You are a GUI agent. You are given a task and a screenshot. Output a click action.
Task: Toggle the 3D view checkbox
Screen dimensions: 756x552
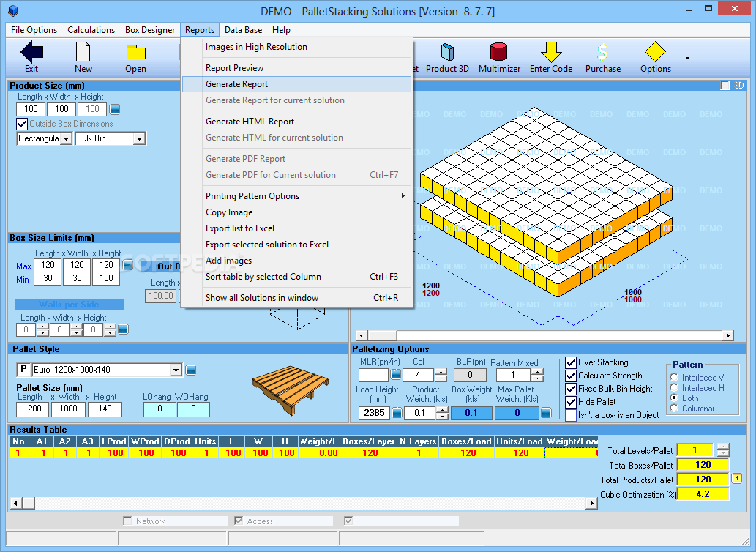tap(725, 86)
